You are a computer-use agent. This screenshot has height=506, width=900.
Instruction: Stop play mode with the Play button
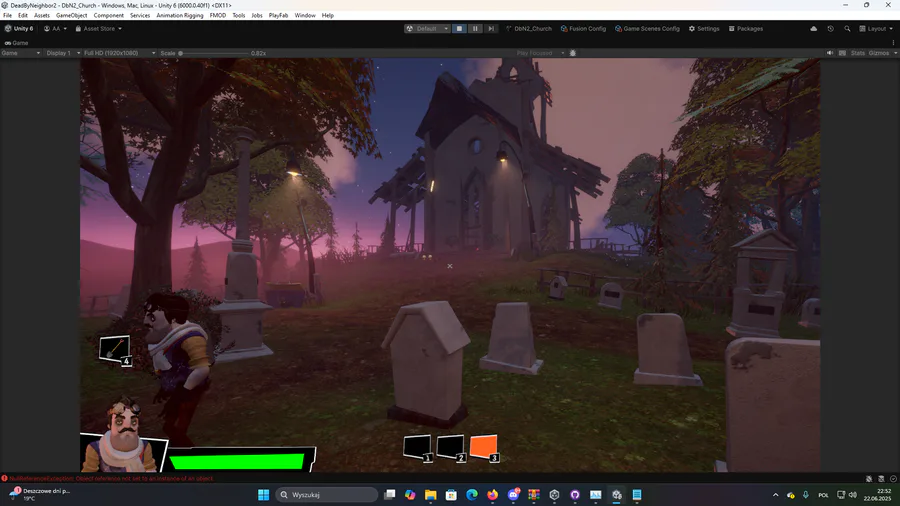[x=459, y=29]
